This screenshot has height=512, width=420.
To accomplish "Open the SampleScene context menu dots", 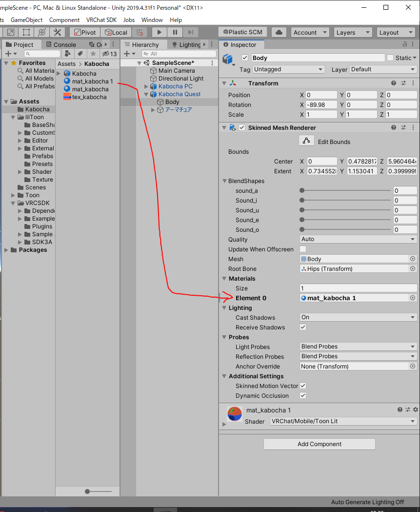I will (212, 62).
